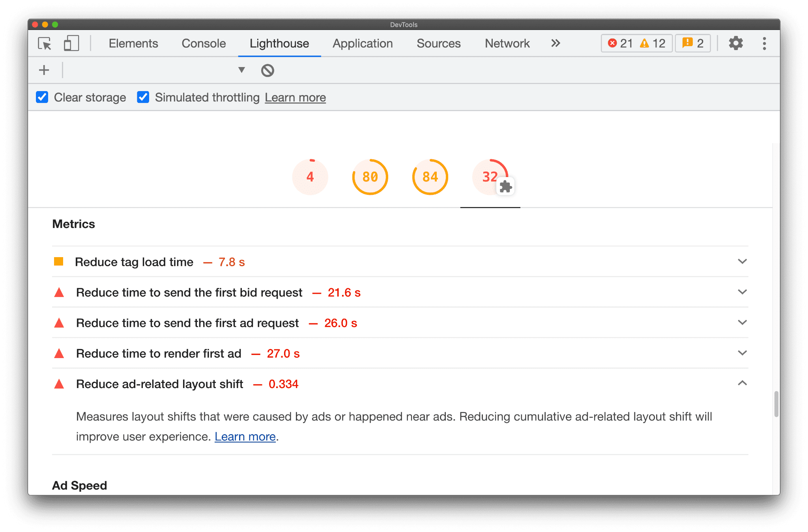This screenshot has width=808, height=532.
Task: Click the block/stop circle icon in toolbar
Action: 267,70
